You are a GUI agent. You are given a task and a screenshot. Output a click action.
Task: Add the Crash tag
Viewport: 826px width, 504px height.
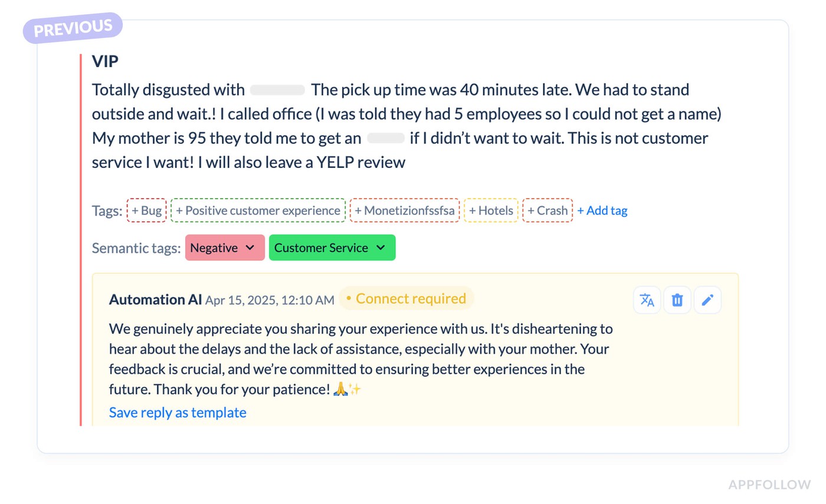(548, 210)
